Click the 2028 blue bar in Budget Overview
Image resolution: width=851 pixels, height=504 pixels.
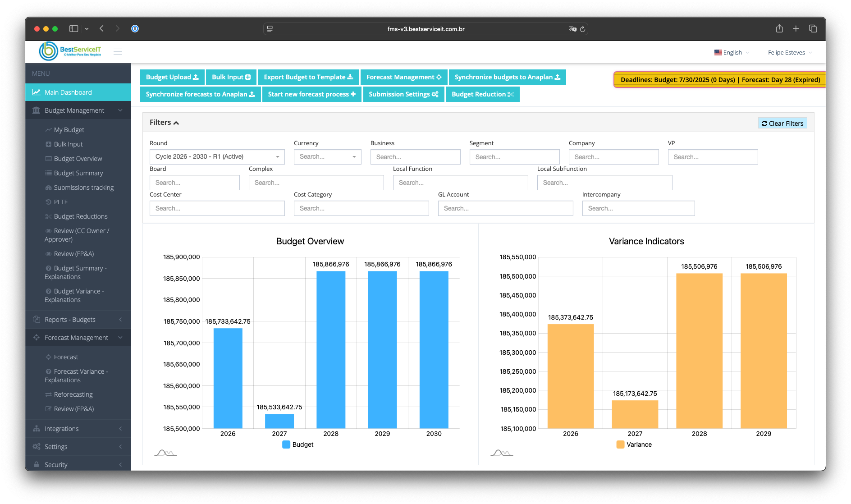coord(331,349)
